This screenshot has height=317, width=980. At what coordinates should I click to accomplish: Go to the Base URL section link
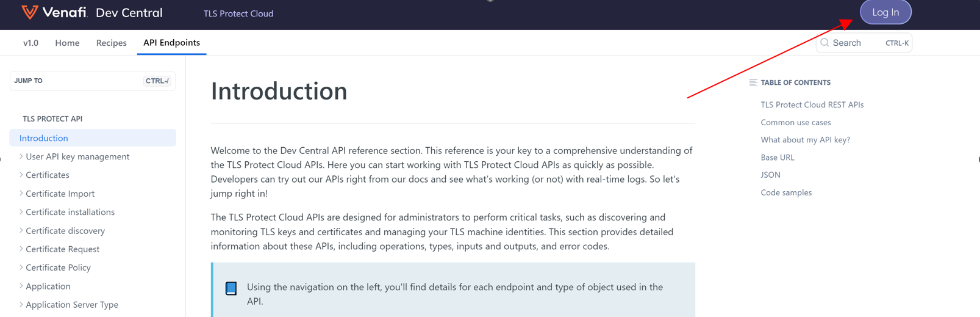tap(778, 158)
